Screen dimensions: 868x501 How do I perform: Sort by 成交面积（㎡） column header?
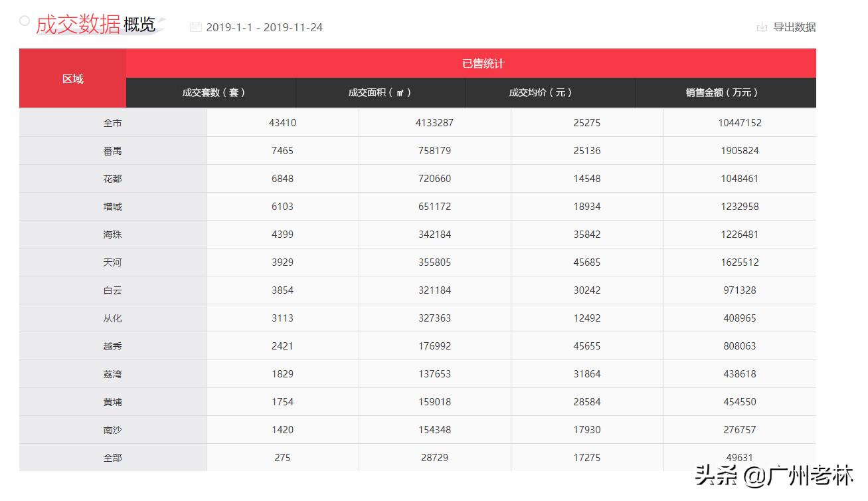pos(381,93)
